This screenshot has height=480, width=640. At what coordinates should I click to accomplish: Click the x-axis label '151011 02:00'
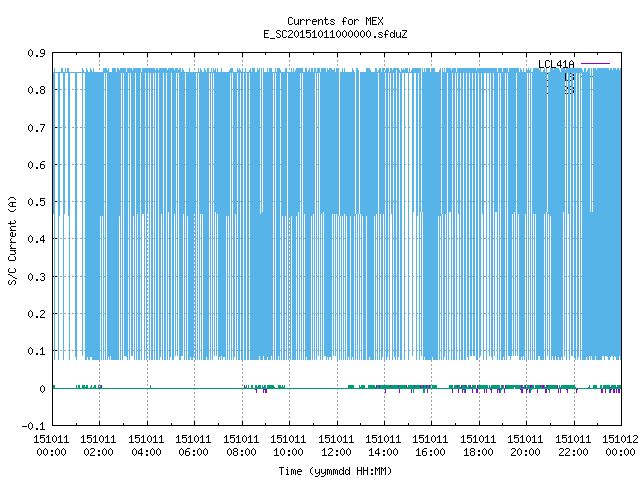click(x=98, y=446)
